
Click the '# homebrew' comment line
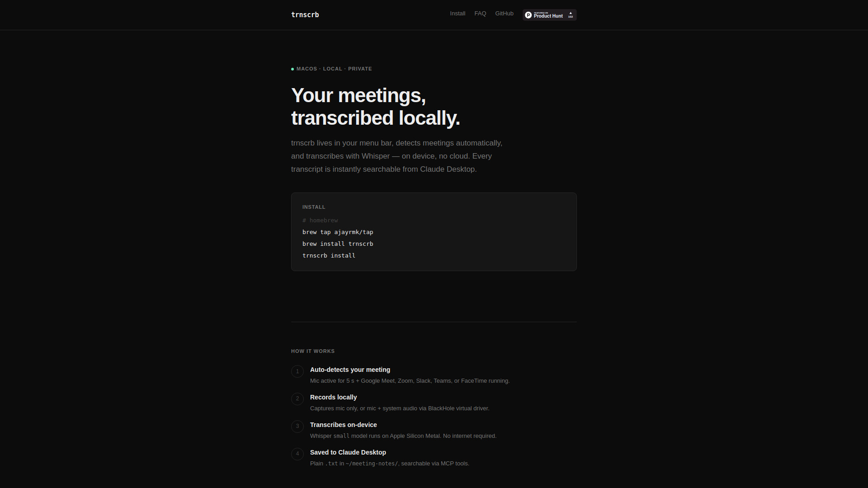tap(320, 221)
